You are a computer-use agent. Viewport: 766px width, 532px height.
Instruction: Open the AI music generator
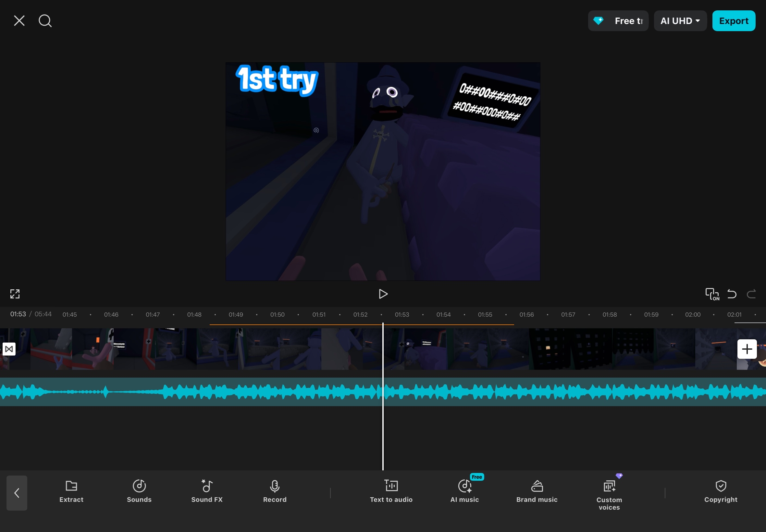click(x=464, y=491)
